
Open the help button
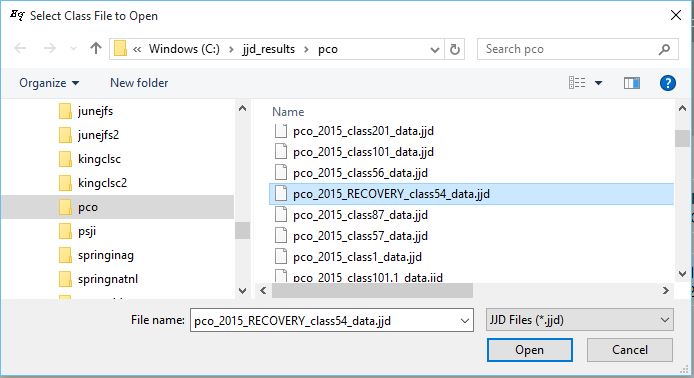pyautogui.click(x=667, y=83)
